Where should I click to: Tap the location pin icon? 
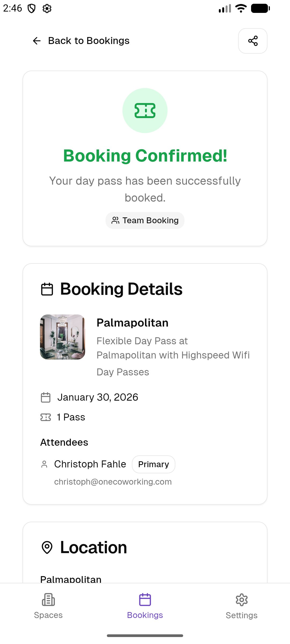click(47, 547)
